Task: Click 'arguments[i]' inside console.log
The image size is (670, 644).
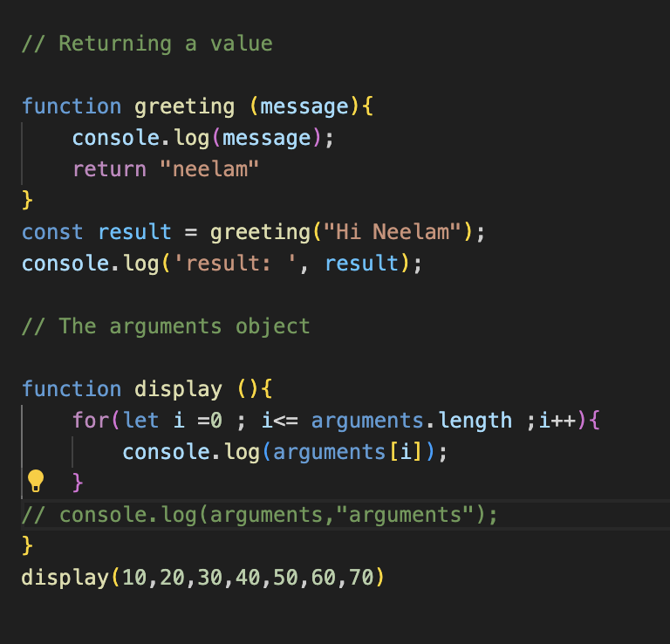Action: click(x=347, y=453)
